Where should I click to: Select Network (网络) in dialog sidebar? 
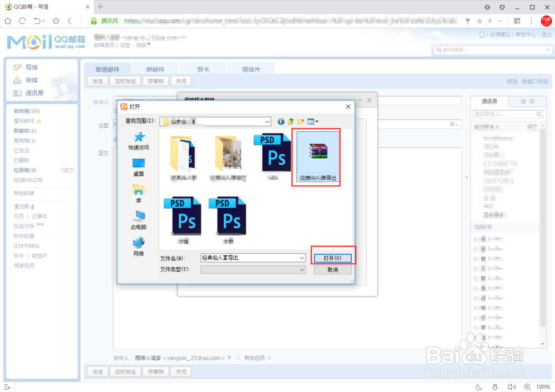click(x=139, y=247)
